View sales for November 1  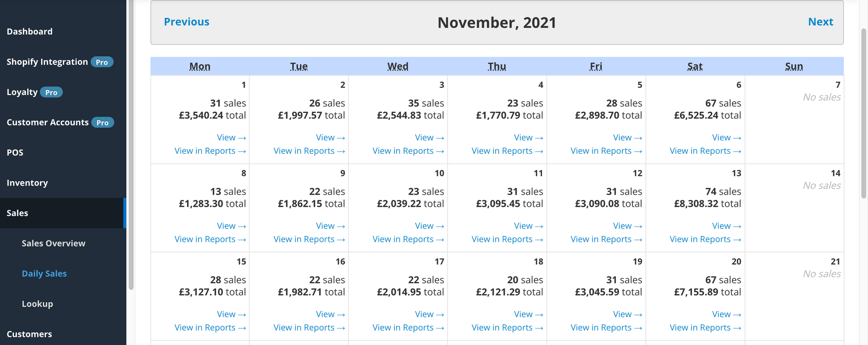coord(231,138)
